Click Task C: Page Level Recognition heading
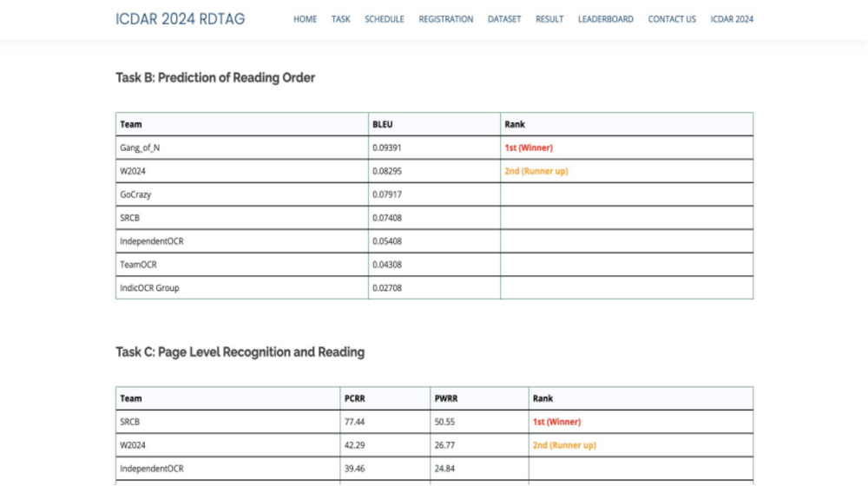Image resolution: width=868 pixels, height=486 pixels. point(240,352)
